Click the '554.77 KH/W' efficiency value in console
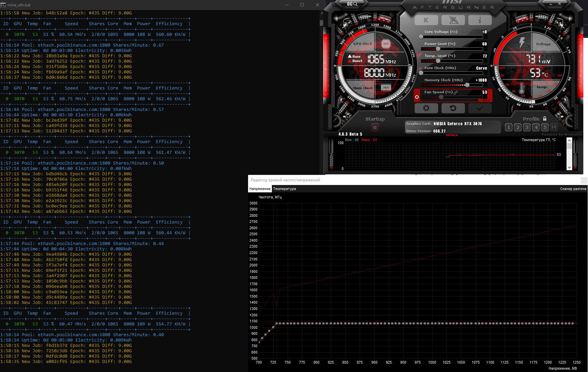Screen dimensions: 588x372 (171, 324)
